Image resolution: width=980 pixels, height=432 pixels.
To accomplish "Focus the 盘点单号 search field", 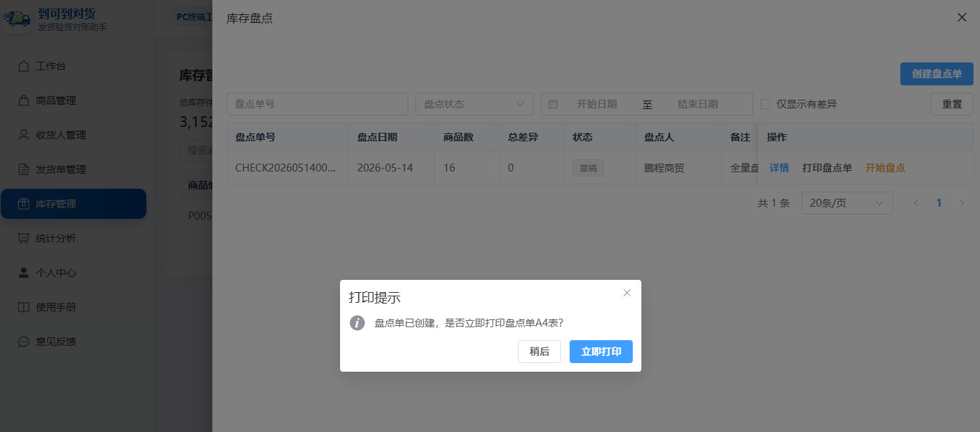I will (x=317, y=104).
